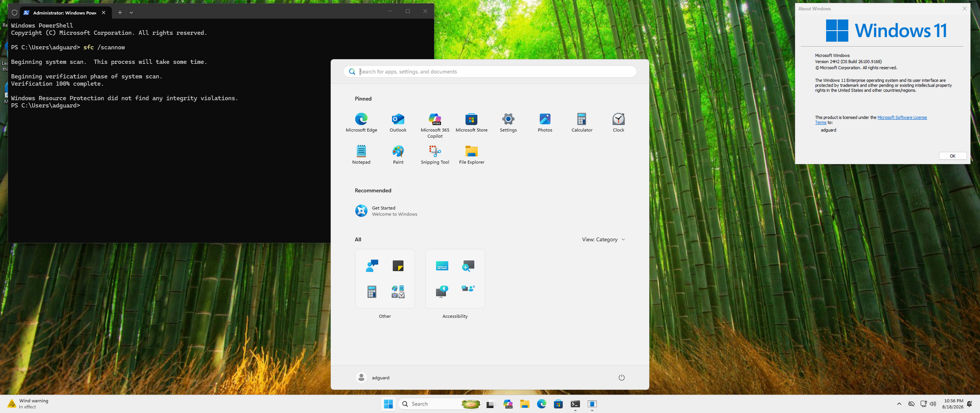Open the clock and date flyout
Image resolution: width=980 pixels, height=413 pixels.
click(x=953, y=404)
